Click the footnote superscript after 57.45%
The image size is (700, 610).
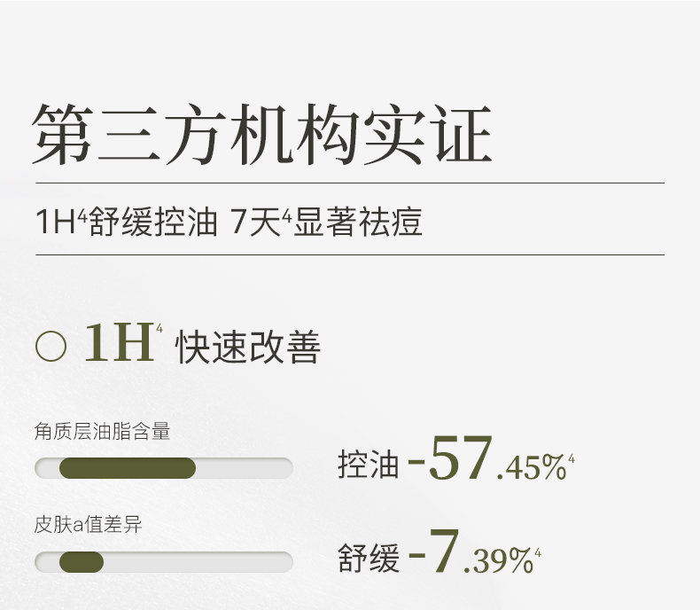pyautogui.click(x=572, y=457)
